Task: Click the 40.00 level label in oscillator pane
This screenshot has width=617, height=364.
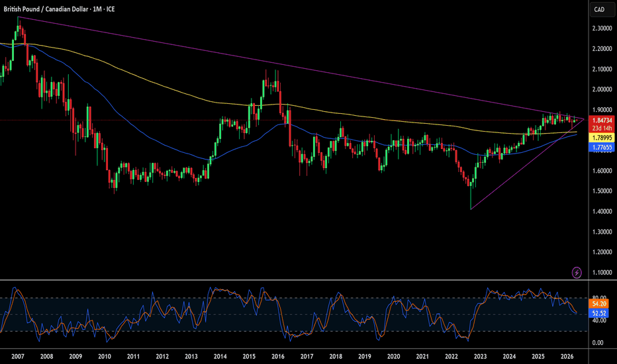Action: click(598, 320)
